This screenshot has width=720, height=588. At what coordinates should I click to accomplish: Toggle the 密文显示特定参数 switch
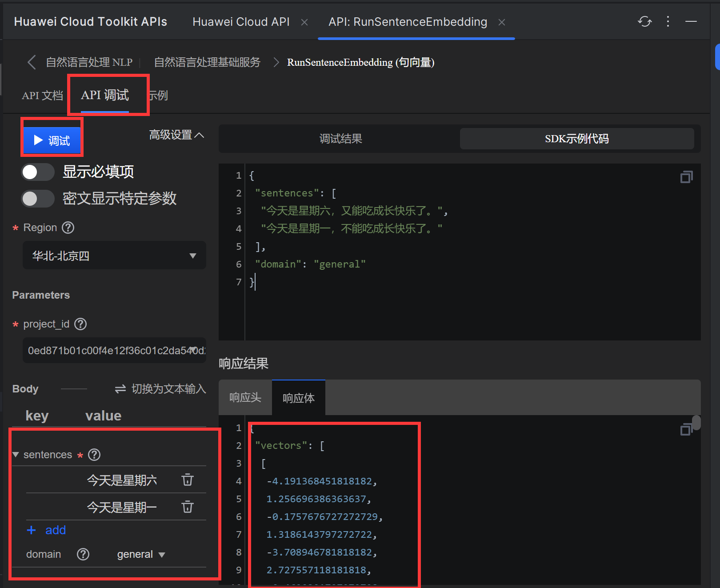[38, 199]
